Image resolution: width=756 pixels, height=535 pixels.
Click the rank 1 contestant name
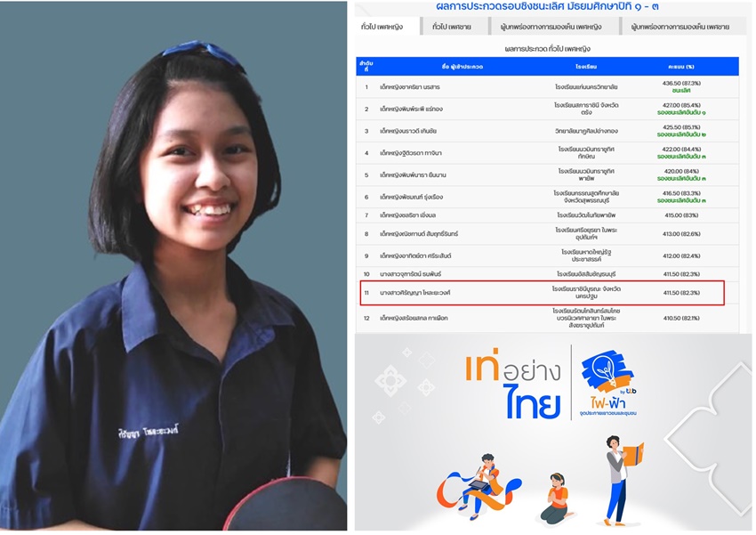point(410,87)
